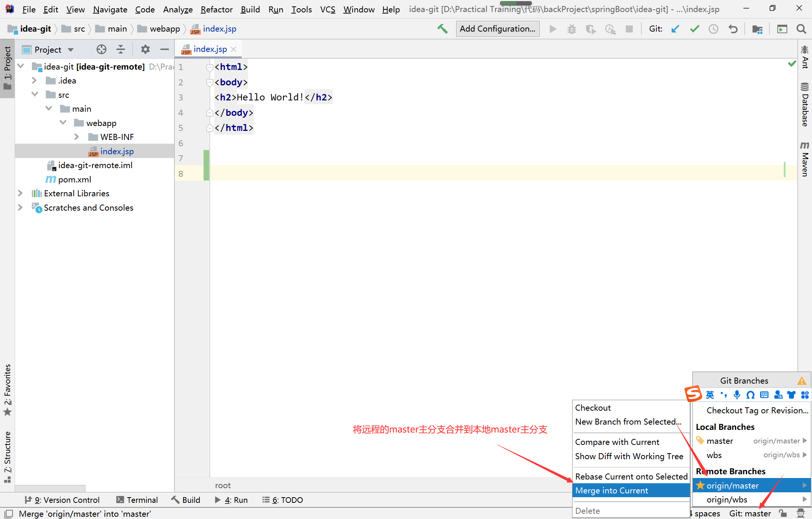
Task: Toggle Sogou English/Chinese mode button
Action: click(710, 395)
